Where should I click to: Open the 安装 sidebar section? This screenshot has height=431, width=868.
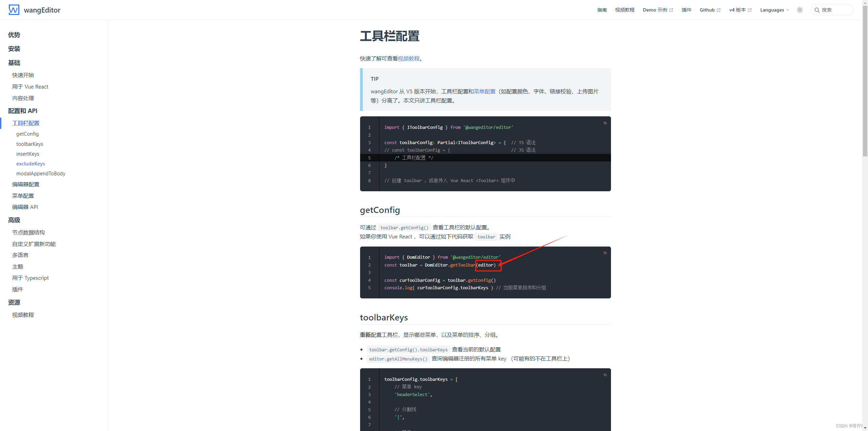(x=14, y=49)
